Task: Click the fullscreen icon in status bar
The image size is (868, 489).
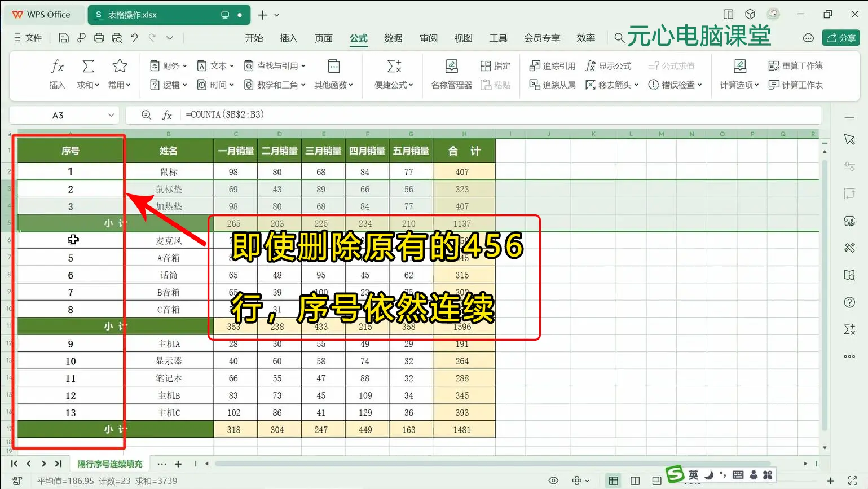Action: (x=852, y=481)
